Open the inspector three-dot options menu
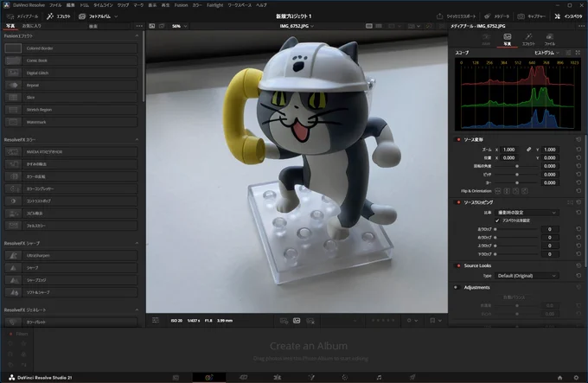 (582, 26)
